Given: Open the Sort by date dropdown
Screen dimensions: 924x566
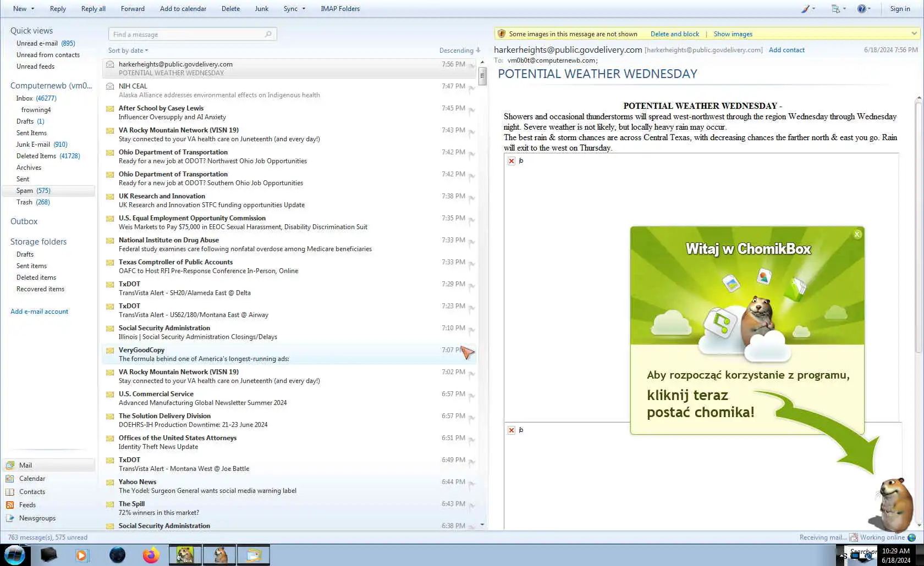Looking at the screenshot, I should (x=128, y=51).
